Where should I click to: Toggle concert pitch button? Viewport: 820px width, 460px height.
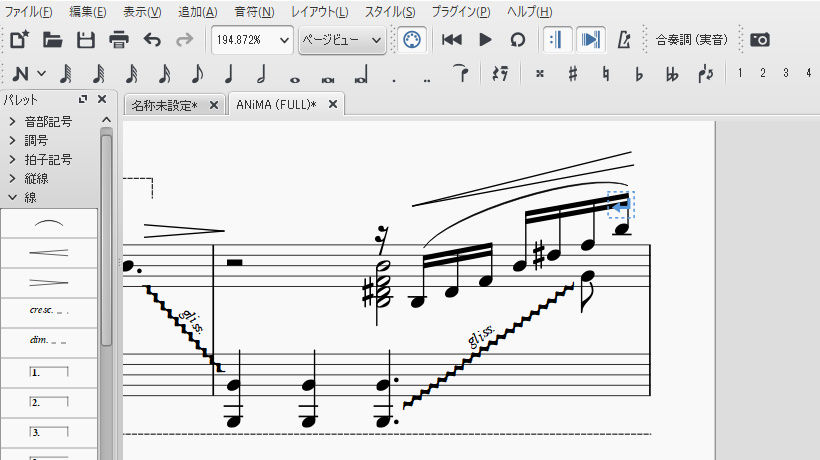692,40
